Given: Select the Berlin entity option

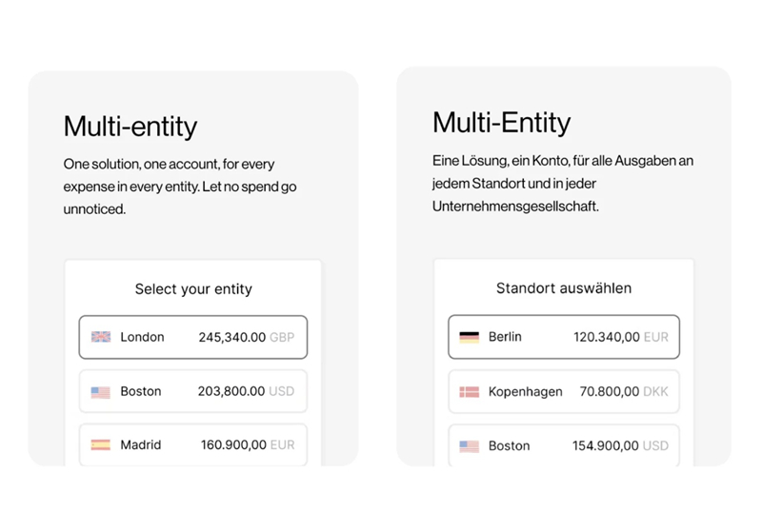Looking at the screenshot, I should [x=563, y=337].
